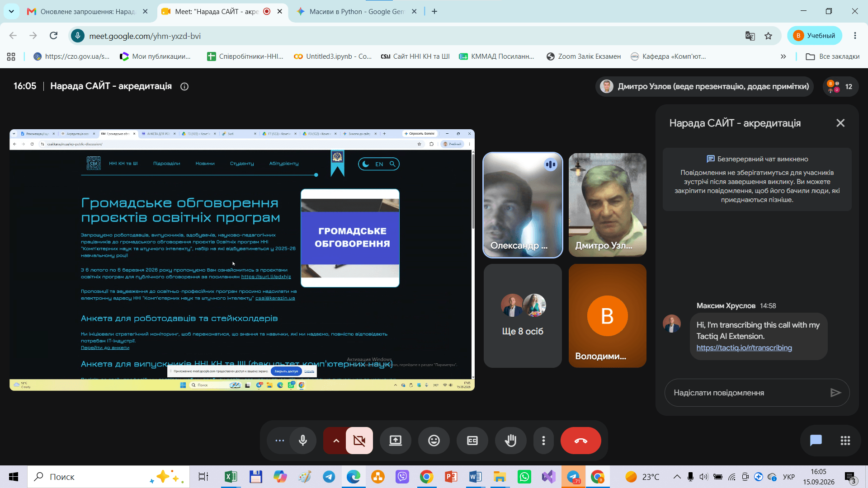Viewport: 868px width, 488px height.
Task: Open Chrome three-dot menu
Action: click(855, 36)
